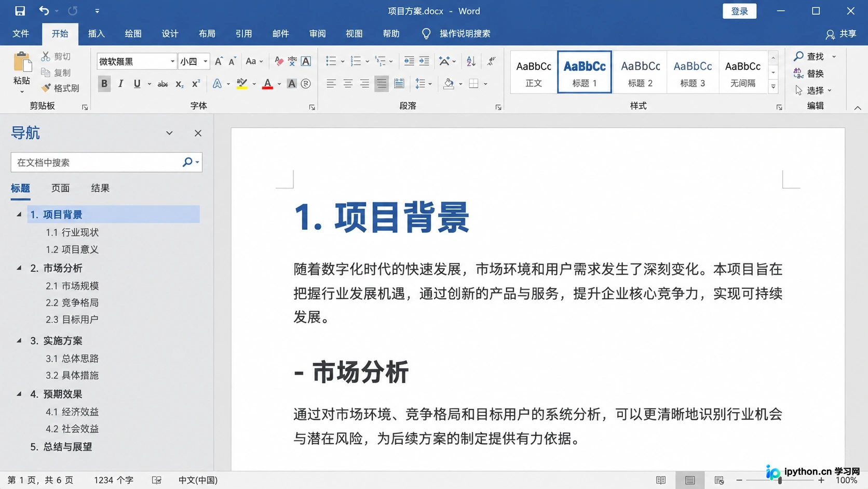Open the font size dropdown (小四)
This screenshot has width=868, height=489.
(x=206, y=61)
